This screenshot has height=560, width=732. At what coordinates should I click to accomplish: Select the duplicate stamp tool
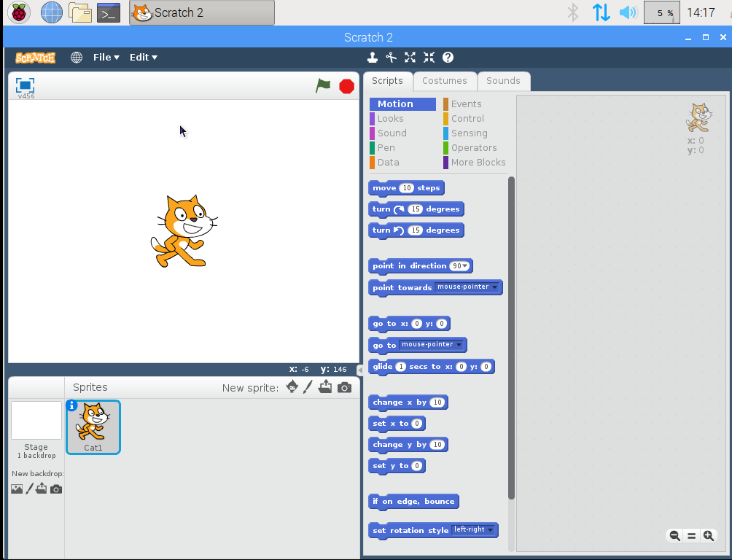(x=373, y=57)
